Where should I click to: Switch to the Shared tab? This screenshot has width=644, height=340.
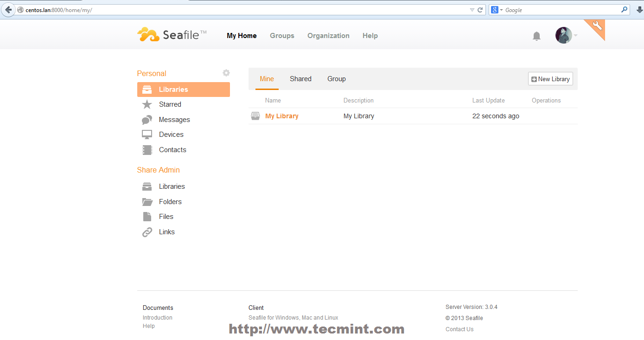(x=300, y=79)
